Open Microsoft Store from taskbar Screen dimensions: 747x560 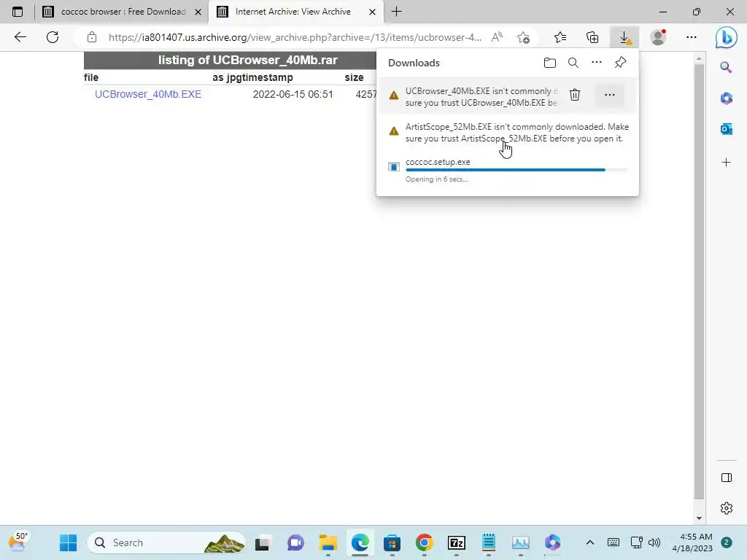click(x=392, y=542)
